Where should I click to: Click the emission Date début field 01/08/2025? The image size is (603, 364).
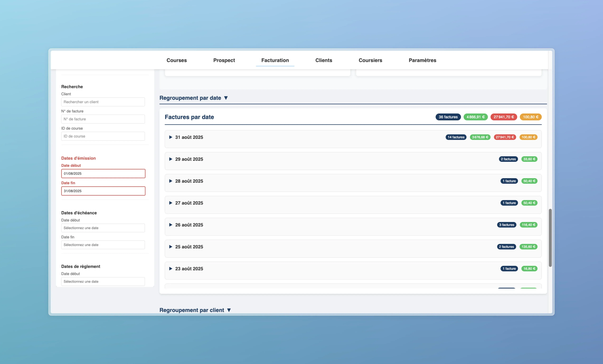pos(103,173)
